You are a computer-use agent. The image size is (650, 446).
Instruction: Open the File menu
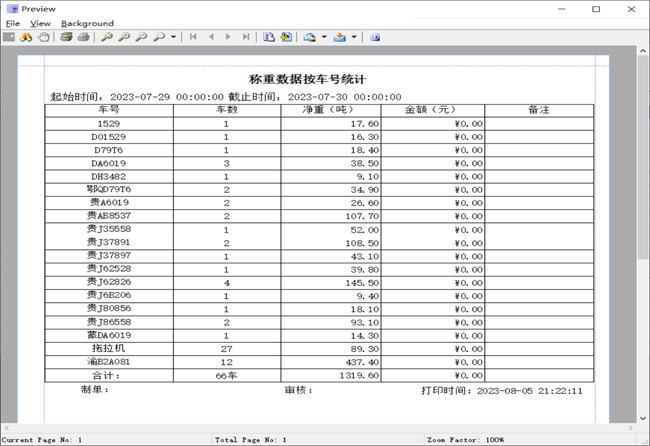13,24
